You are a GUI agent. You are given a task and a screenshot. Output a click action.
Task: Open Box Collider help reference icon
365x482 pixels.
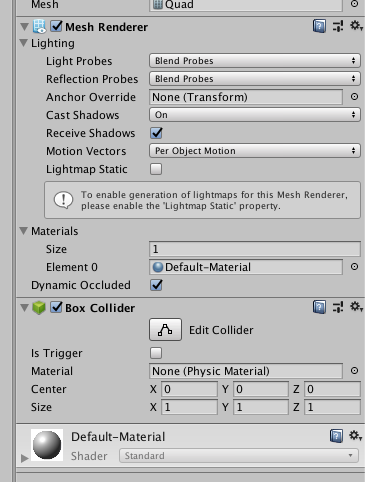(319, 307)
